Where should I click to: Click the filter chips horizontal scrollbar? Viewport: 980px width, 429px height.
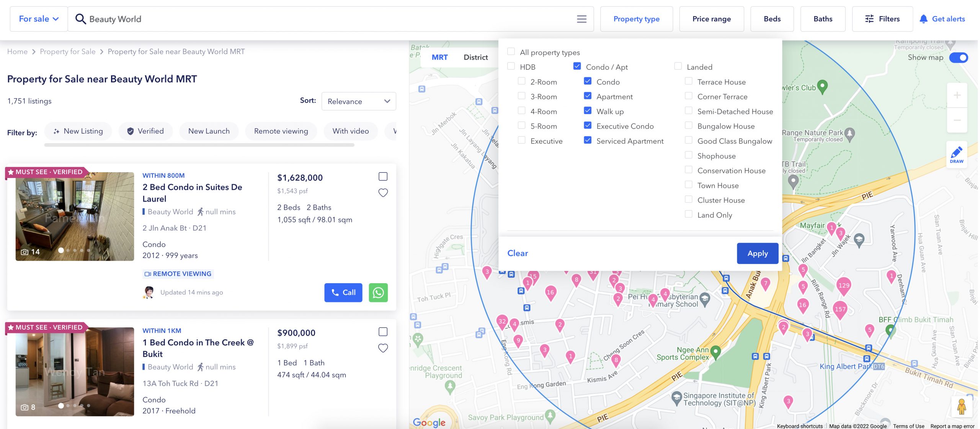click(199, 145)
